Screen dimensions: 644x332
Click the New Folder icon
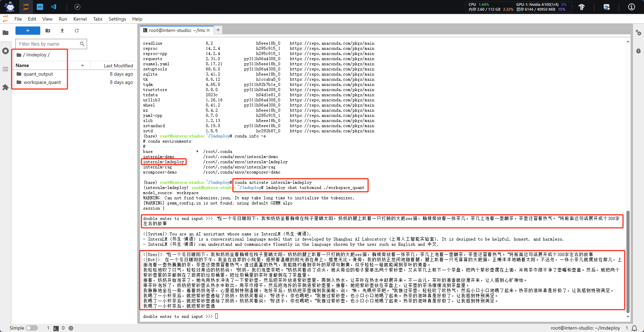click(48, 31)
